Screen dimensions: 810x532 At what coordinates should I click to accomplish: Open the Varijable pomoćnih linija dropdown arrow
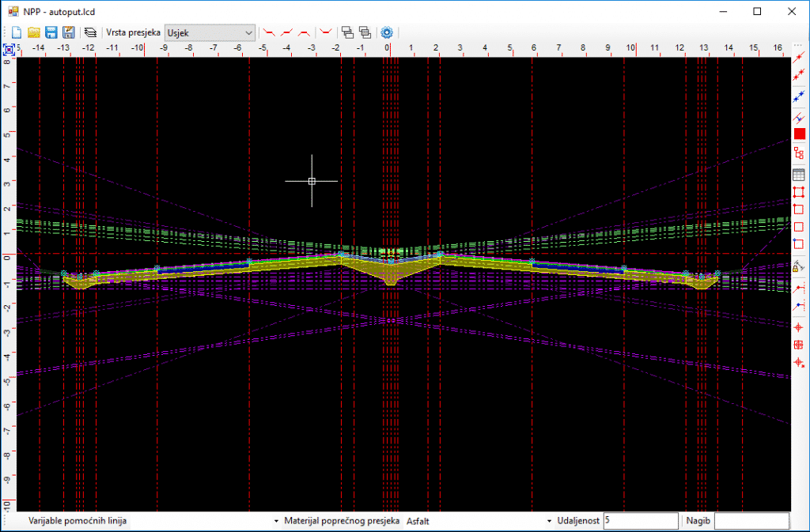277,522
